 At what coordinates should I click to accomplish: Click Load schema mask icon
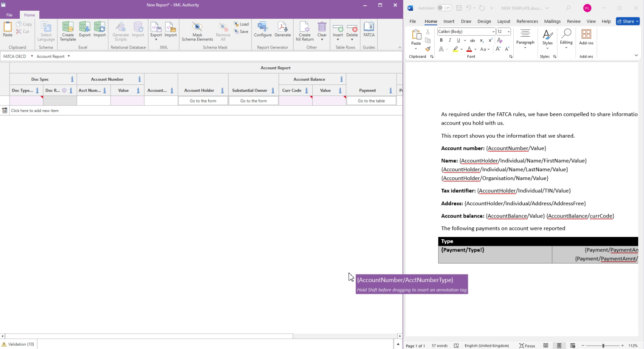tap(241, 24)
